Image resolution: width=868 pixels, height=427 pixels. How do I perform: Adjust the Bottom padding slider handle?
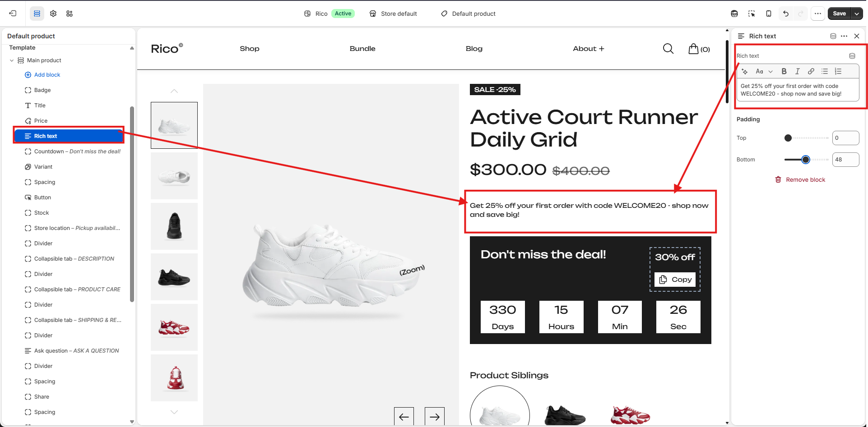tap(806, 160)
